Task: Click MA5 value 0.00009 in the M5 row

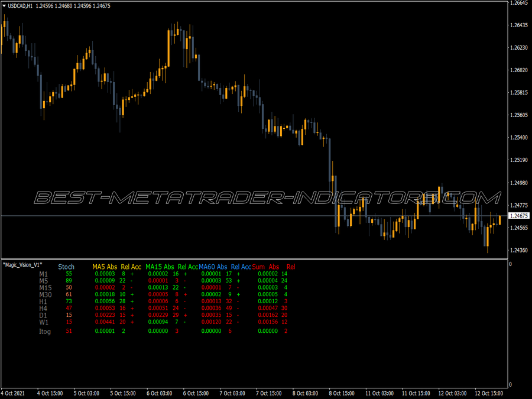Action: click(x=105, y=281)
